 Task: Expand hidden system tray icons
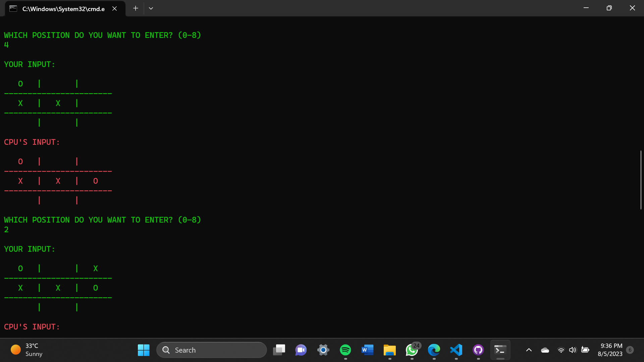click(529, 350)
